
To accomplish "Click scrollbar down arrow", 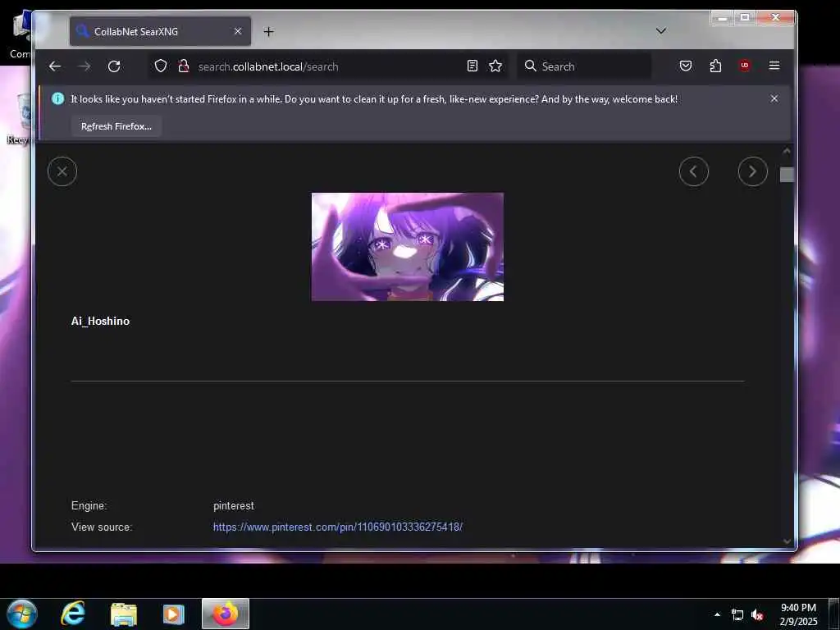I will 787,541.
